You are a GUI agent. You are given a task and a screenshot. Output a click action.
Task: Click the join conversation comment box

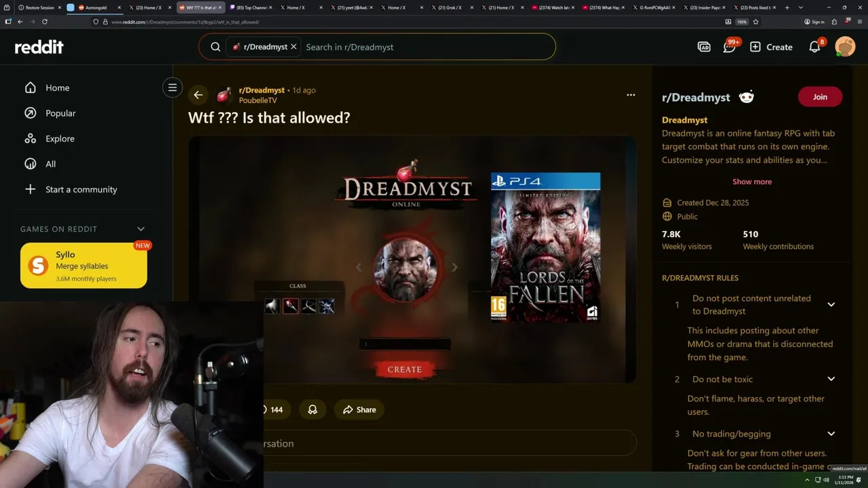click(450, 443)
